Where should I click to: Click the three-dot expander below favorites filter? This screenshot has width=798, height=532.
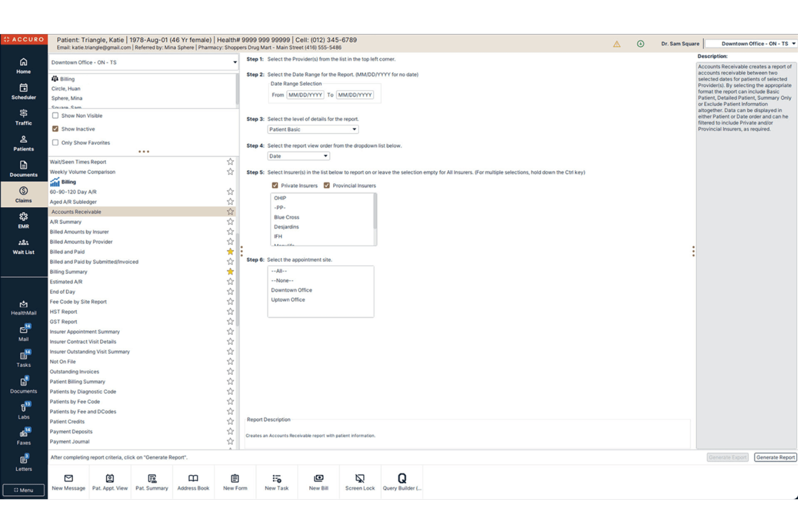(143, 151)
